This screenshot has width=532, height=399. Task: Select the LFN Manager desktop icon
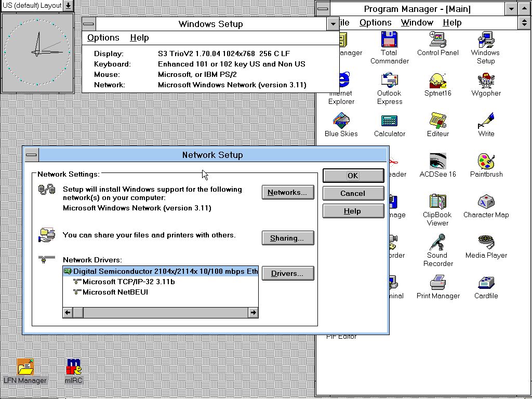25,367
